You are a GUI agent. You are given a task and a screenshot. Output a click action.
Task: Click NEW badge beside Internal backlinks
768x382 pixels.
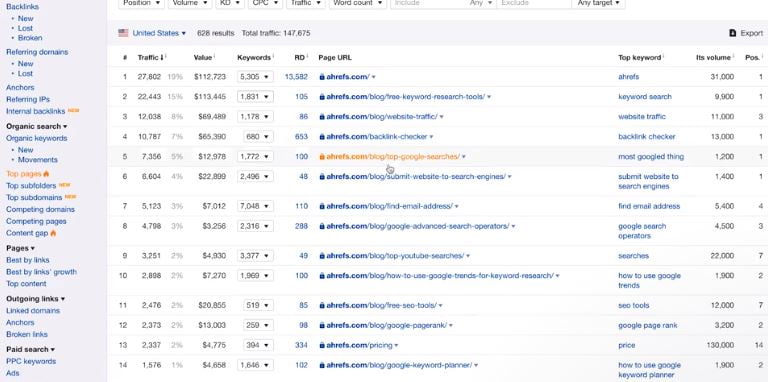coord(73,111)
